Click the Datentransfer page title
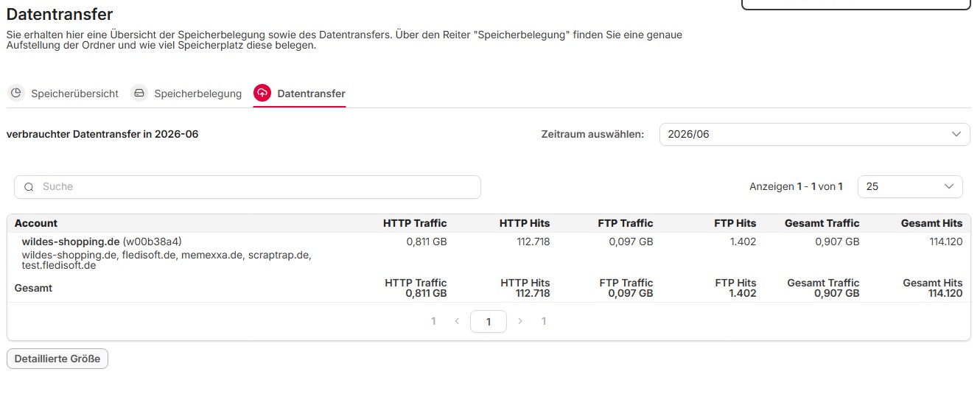This screenshot has height=405, width=980. (x=60, y=13)
